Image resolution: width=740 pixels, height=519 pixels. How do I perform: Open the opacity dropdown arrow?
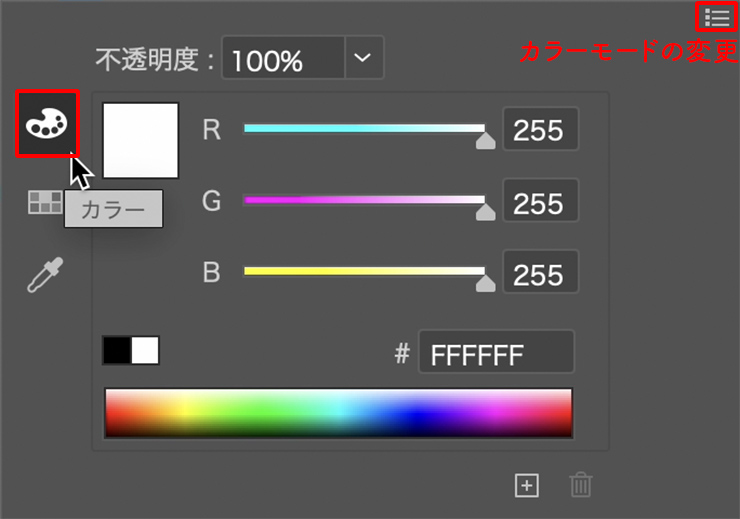click(364, 59)
